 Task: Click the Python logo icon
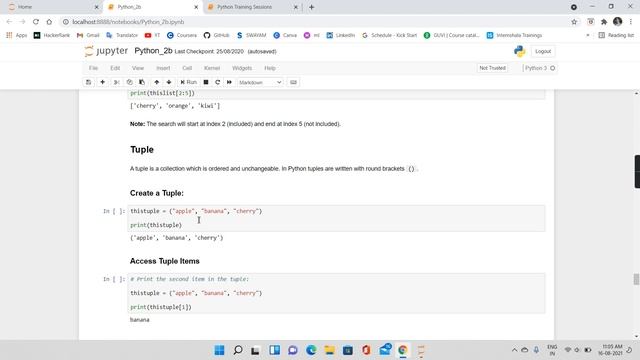click(520, 51)
